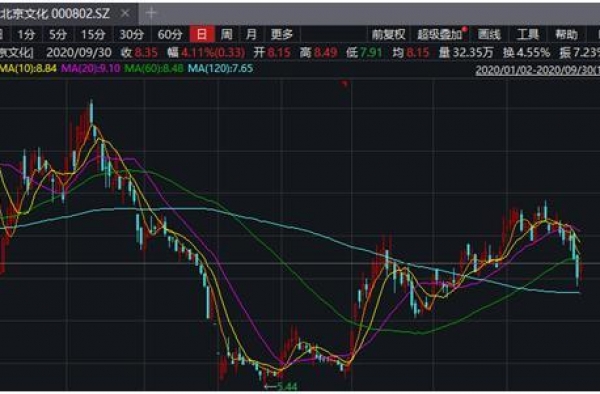Select the 周 weekly chart period
Image resolution: width=600 pixels, height=394 pixels.
pyautogui.click(x=227, y=35)
